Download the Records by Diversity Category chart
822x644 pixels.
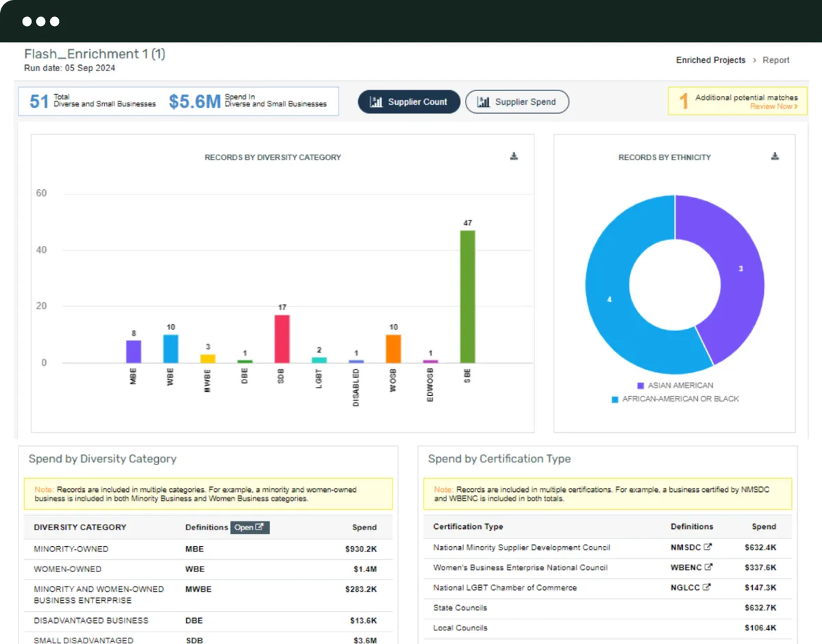pos(514,156)
